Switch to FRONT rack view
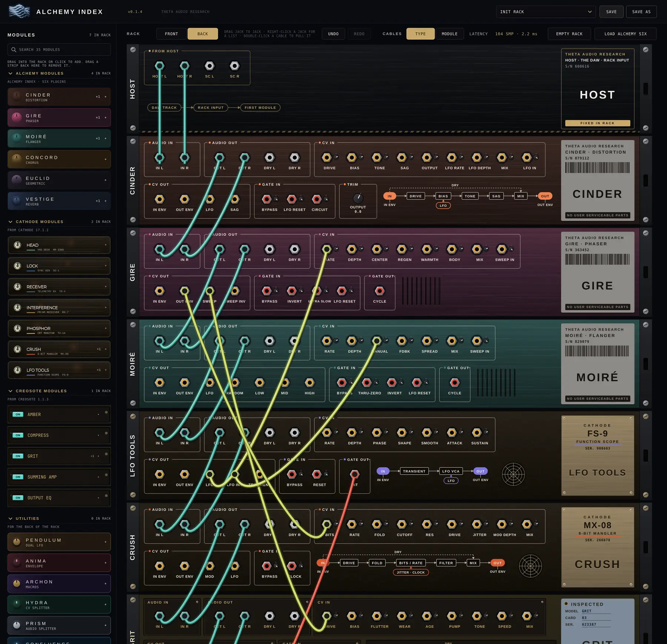This screenshot has height=644, width=667. click(x=171, y=34)
